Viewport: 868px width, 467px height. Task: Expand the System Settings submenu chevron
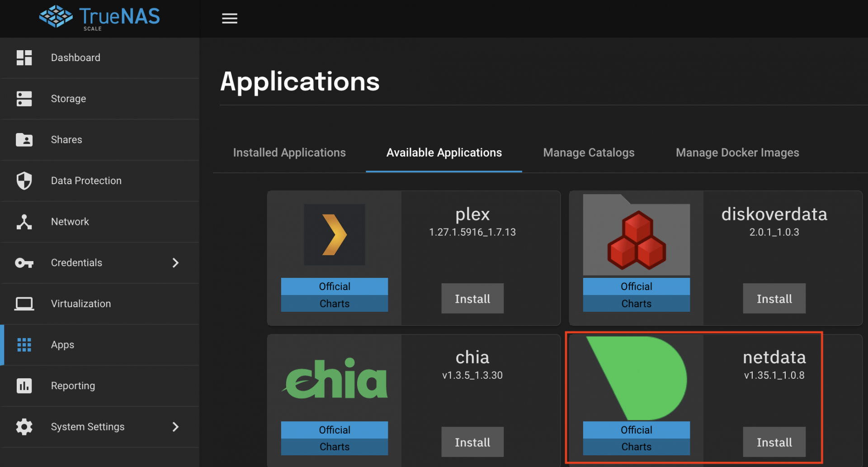coord(176,427)
